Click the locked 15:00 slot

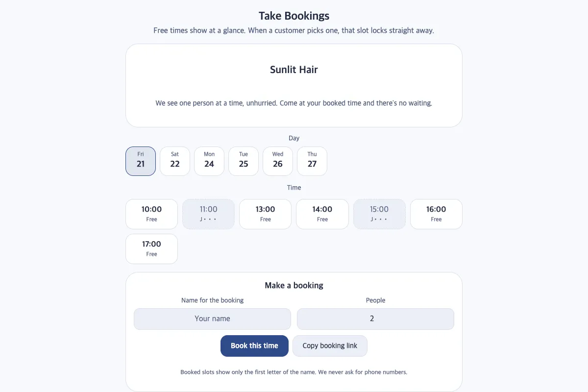[x=379, y=214]
